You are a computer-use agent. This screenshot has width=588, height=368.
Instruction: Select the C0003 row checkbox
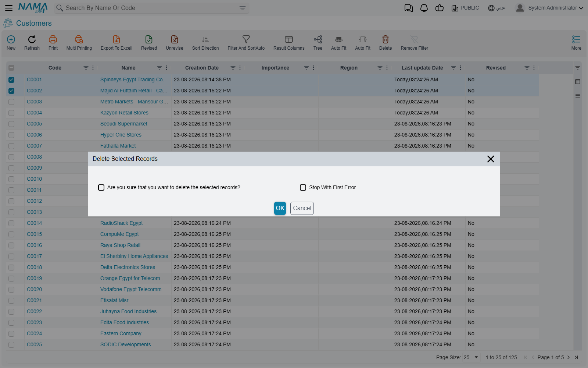(11, 102)
